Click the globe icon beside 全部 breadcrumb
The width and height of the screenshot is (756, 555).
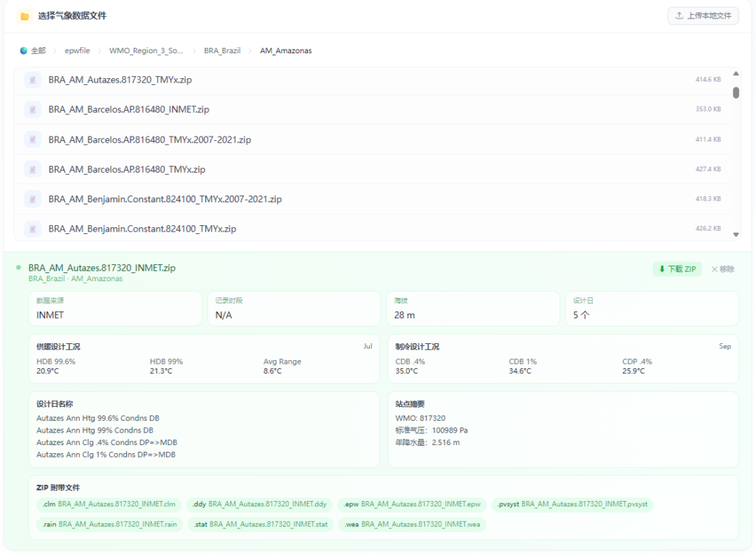coord(24,51)
